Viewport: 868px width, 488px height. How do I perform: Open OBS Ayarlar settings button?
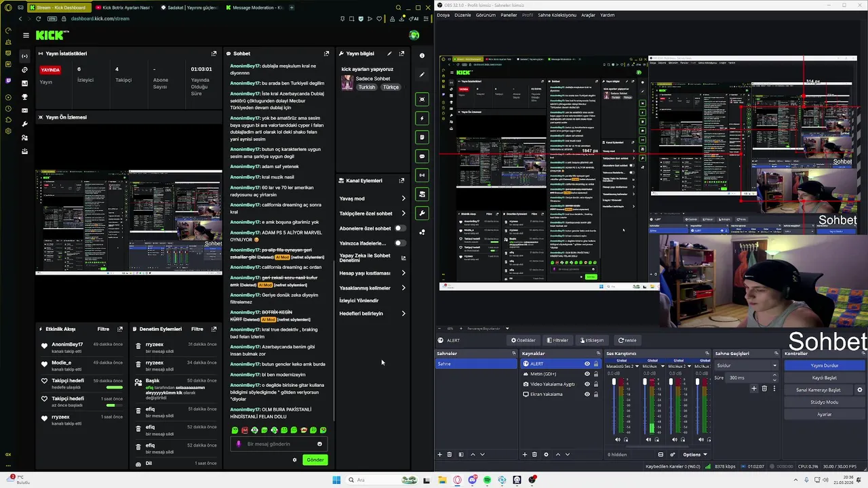click(825, 414)
